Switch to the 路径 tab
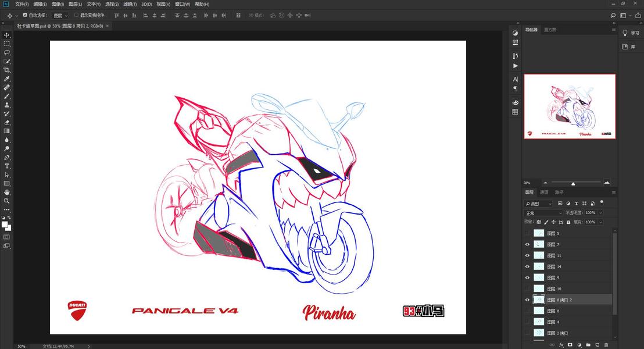Viewport: 644px width, 349px height. tap(559, 193)
